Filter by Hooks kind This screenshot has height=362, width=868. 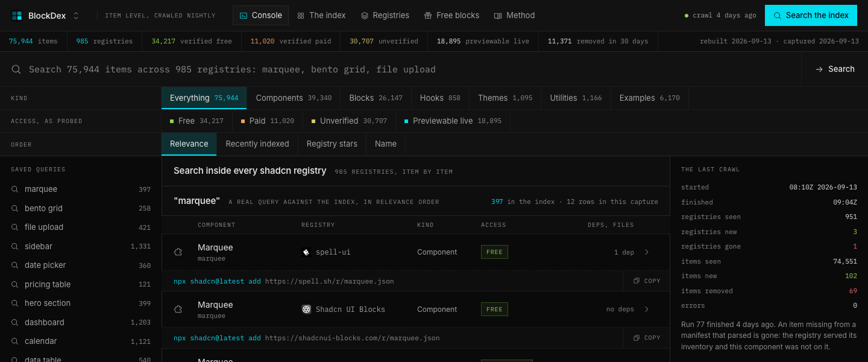440,98
